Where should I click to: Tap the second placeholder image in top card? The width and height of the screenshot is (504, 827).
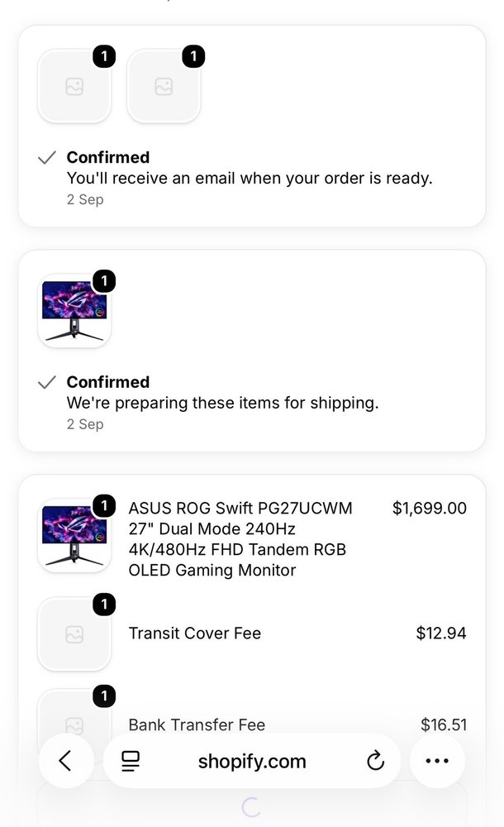[x=164, y=87]
